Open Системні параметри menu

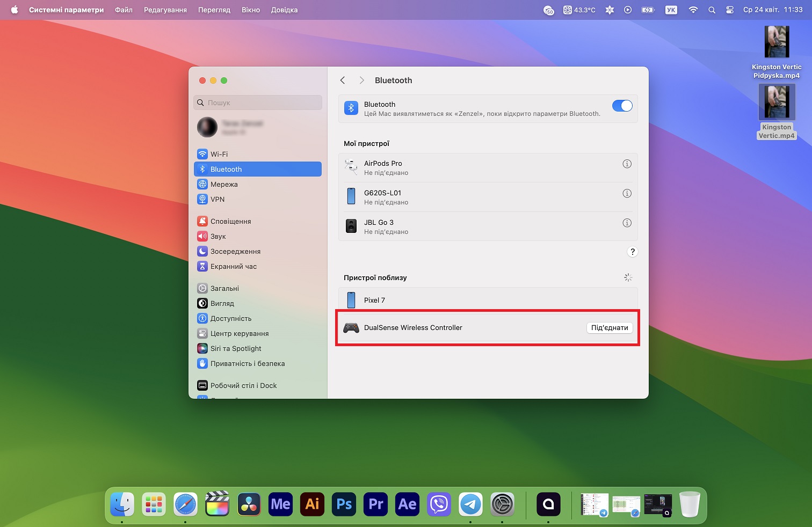pyautogui.click(x=66, y=10)
